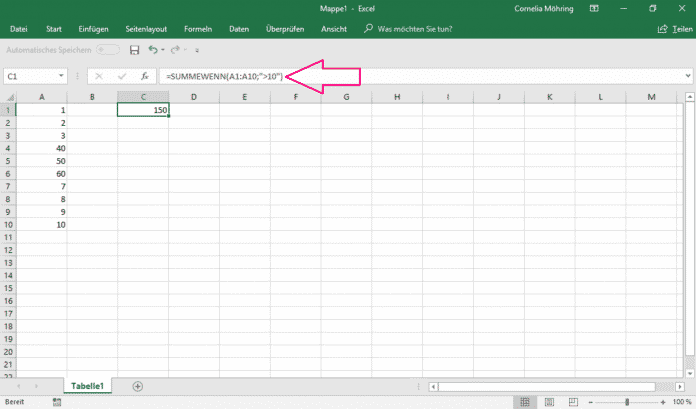
Task: Click the Enter checkmark in formula bar
Action: point(121,76)
